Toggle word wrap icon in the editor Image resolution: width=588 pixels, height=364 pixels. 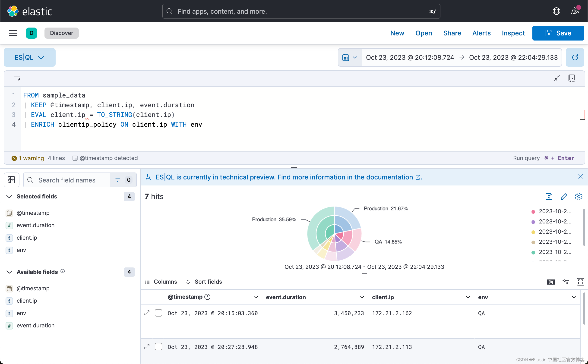(x=17, y=78)
